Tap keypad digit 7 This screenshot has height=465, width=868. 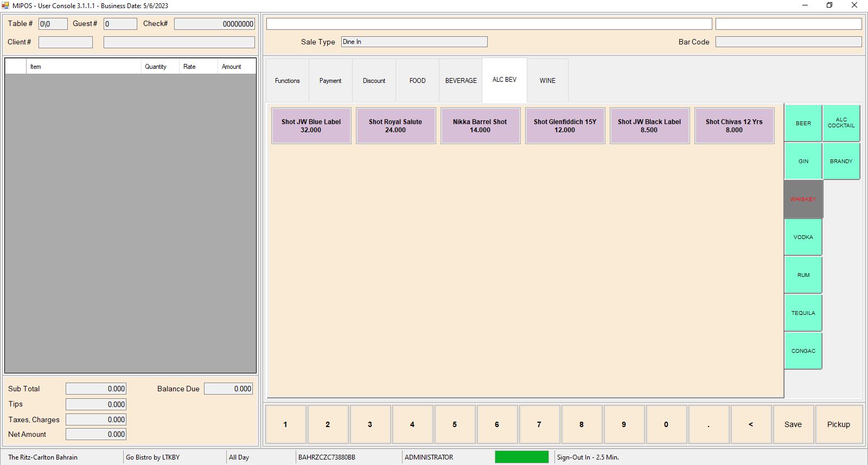tap(539, 424)
